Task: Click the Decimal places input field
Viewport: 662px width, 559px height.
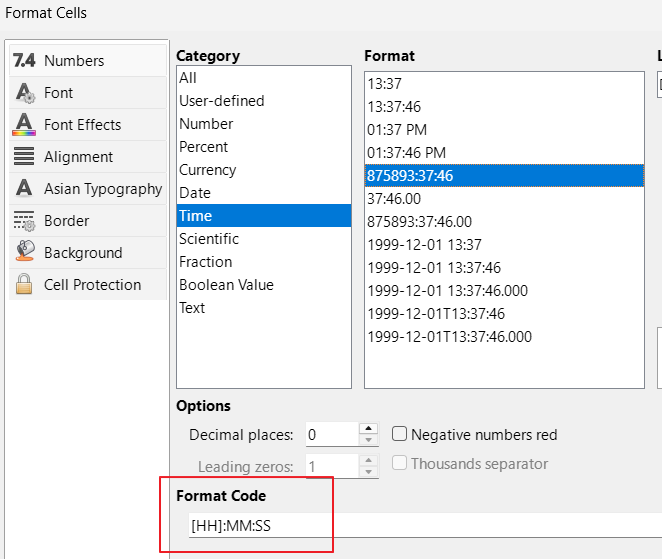Action: click(332, 434)
